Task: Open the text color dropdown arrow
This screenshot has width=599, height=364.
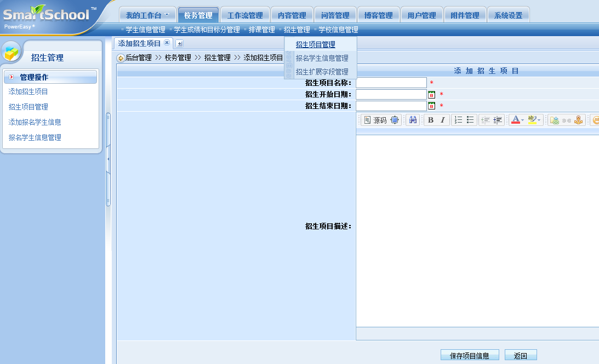Action: point(522,120)
